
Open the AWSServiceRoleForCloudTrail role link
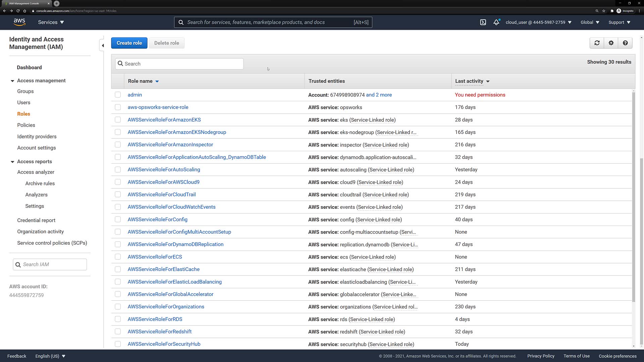coord(161,194)
